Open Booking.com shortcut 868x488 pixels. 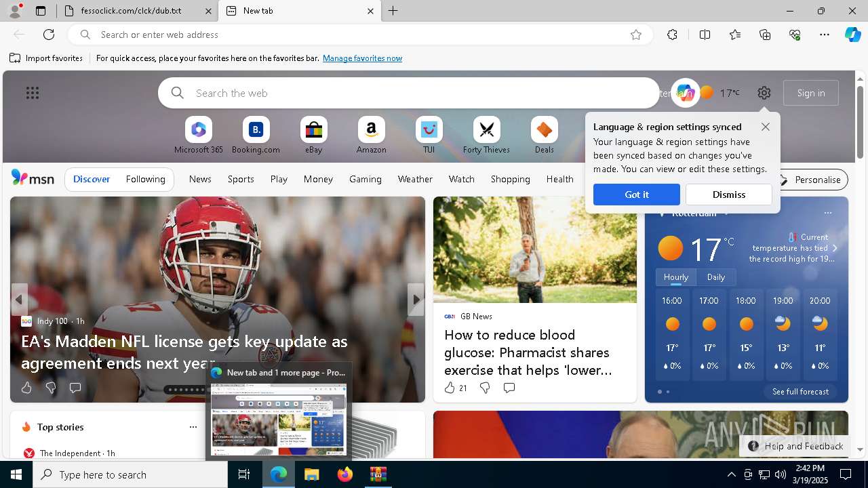coord(256,136)
